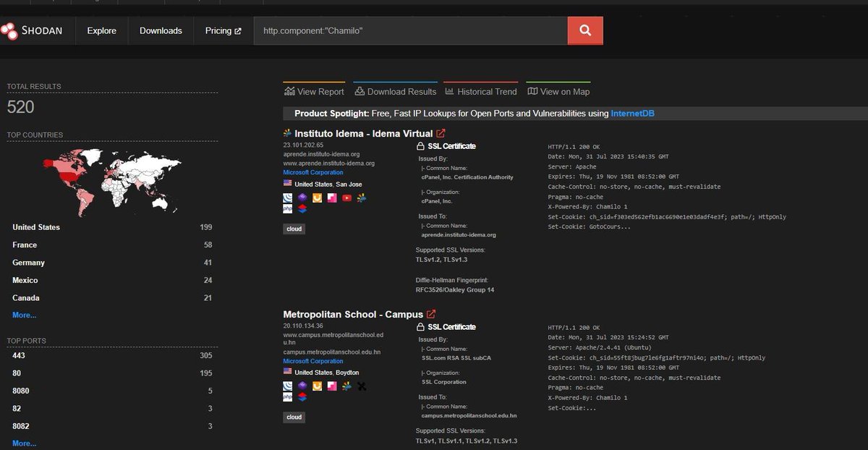
Task: Open Historical Trend tab
Action: pyautogui.click(x=481, y=91)
